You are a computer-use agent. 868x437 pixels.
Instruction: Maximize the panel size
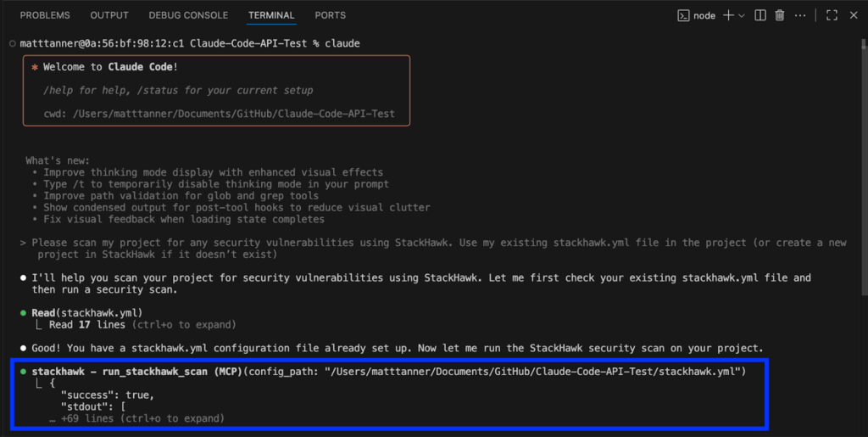tap(832, 15)
